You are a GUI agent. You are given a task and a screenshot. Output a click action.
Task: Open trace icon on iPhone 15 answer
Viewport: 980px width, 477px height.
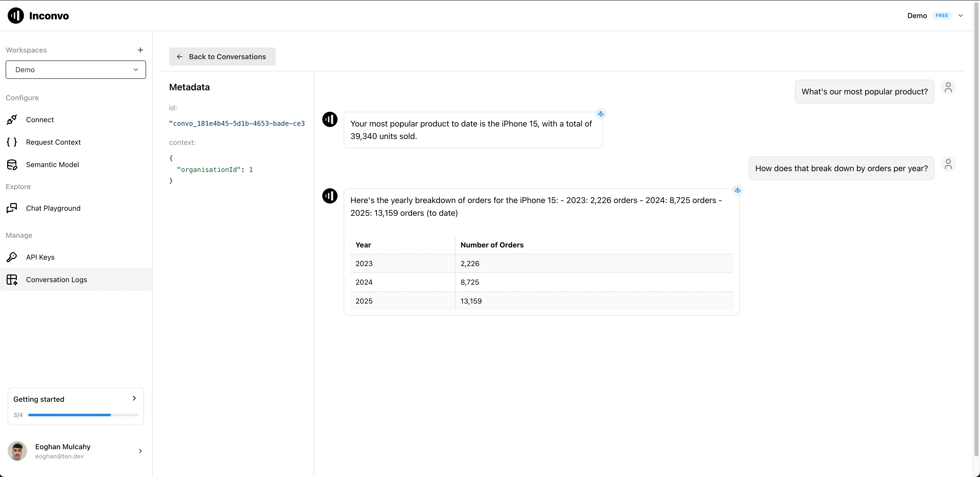click(600, 114)
